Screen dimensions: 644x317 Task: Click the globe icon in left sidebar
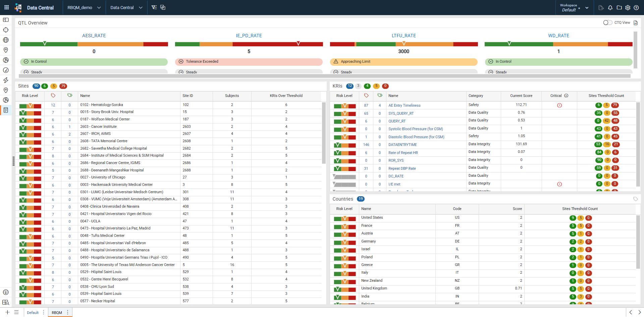6,40
